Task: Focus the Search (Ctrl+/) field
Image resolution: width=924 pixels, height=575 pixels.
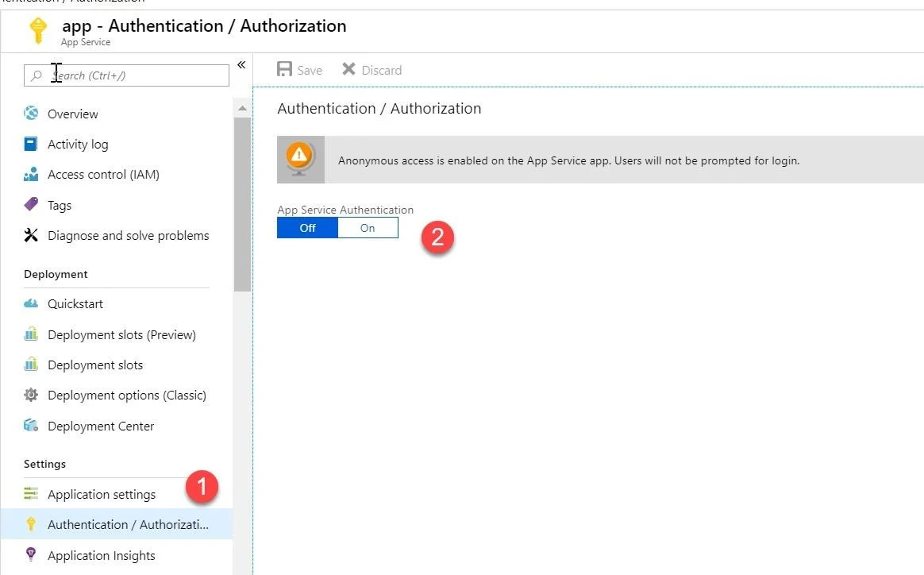Action: 126,75
